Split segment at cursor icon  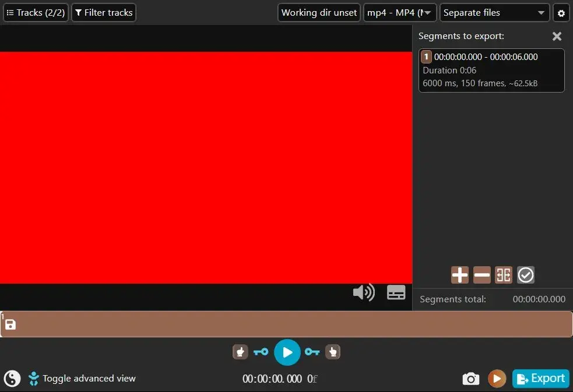[504, 275]
